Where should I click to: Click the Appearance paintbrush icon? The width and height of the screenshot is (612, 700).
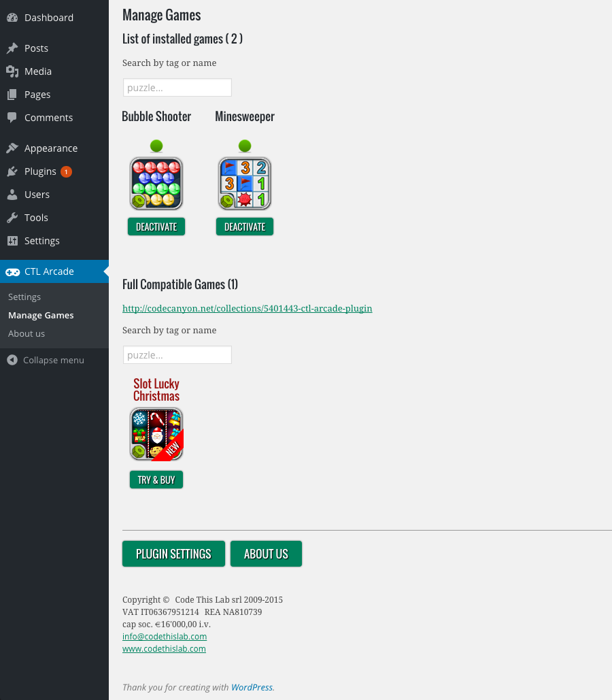12,148
